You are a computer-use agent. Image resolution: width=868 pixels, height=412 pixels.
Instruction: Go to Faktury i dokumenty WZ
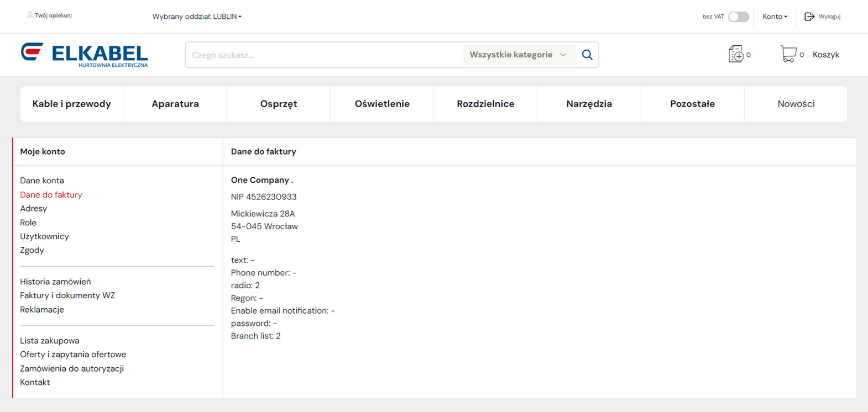tap(67, 295)
